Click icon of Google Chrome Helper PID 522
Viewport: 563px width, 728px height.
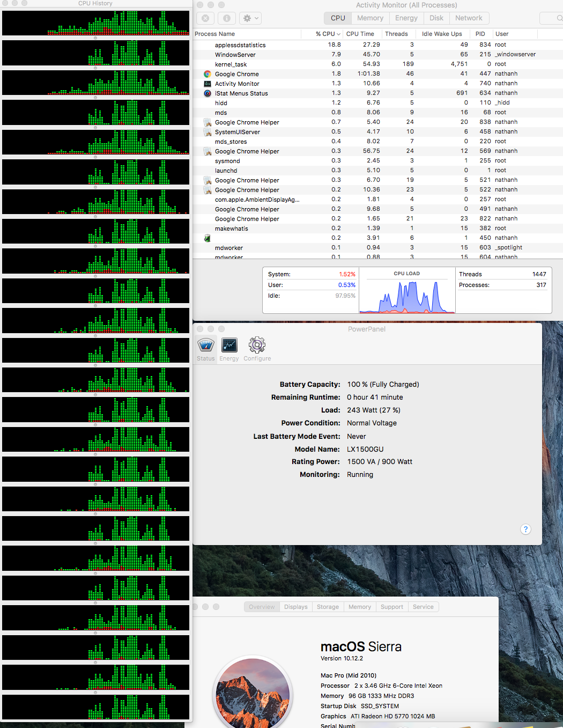pos(208,190)
